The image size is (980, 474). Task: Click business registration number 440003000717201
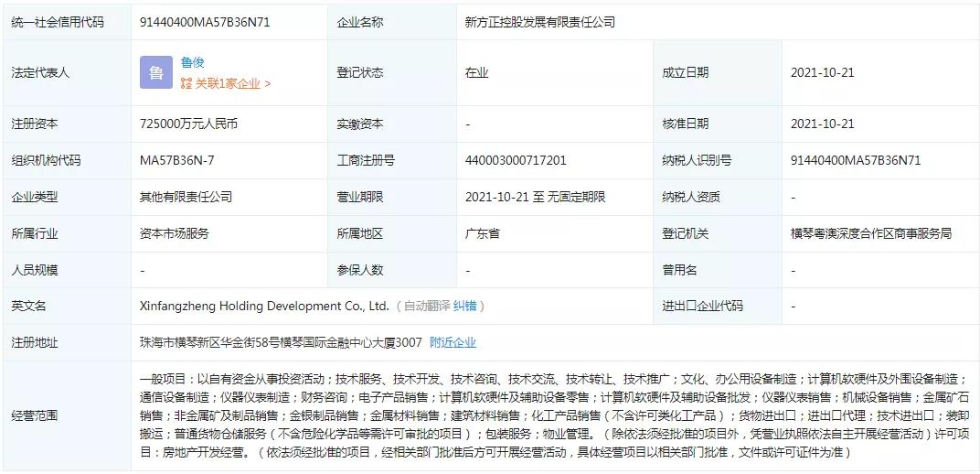tap(516, 161)
